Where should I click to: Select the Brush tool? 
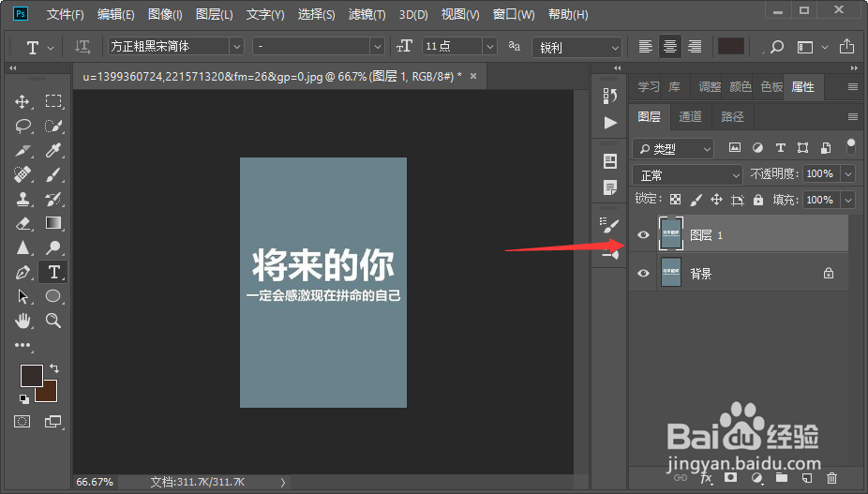click(53, 174)
